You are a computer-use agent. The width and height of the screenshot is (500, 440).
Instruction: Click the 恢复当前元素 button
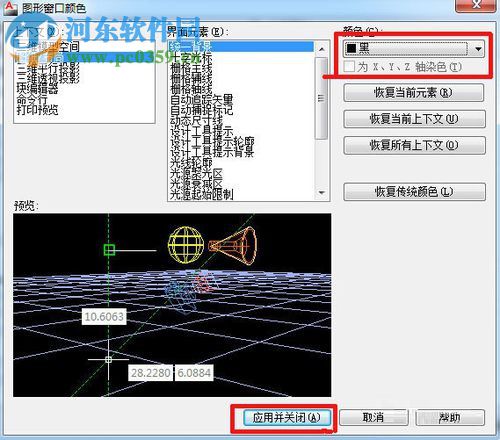[x=413, y=92]
